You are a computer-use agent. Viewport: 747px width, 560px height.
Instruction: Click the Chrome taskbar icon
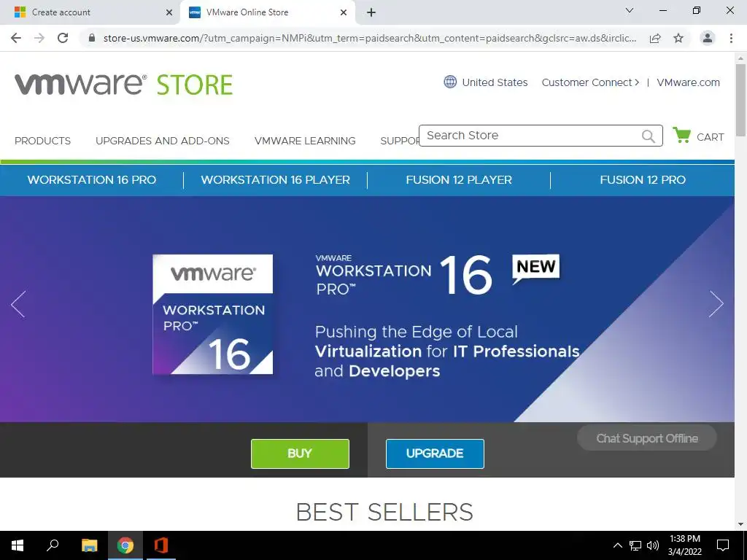click(x=125, y=545)
